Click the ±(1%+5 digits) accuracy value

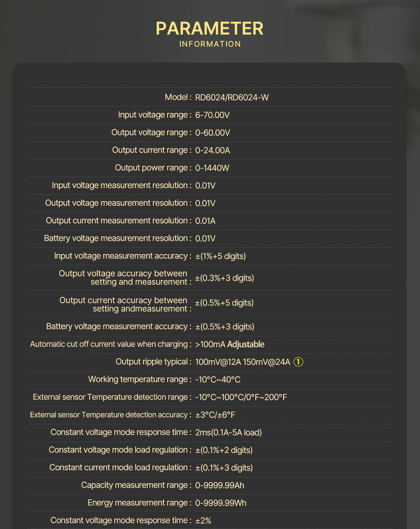(220, 256)
